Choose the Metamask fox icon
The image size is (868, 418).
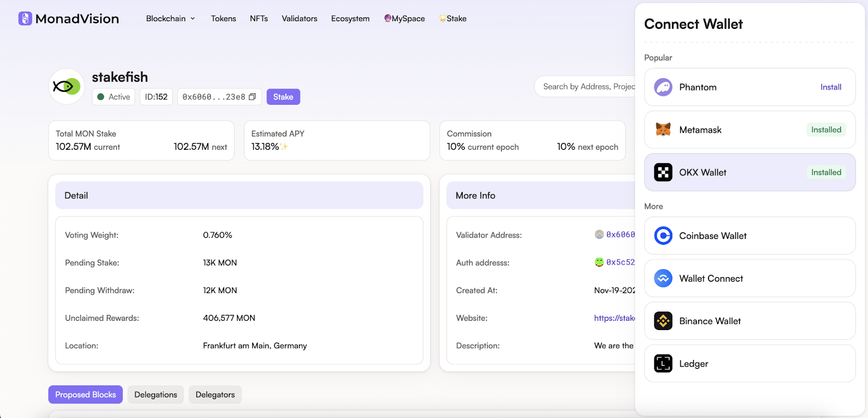(663, 130)
